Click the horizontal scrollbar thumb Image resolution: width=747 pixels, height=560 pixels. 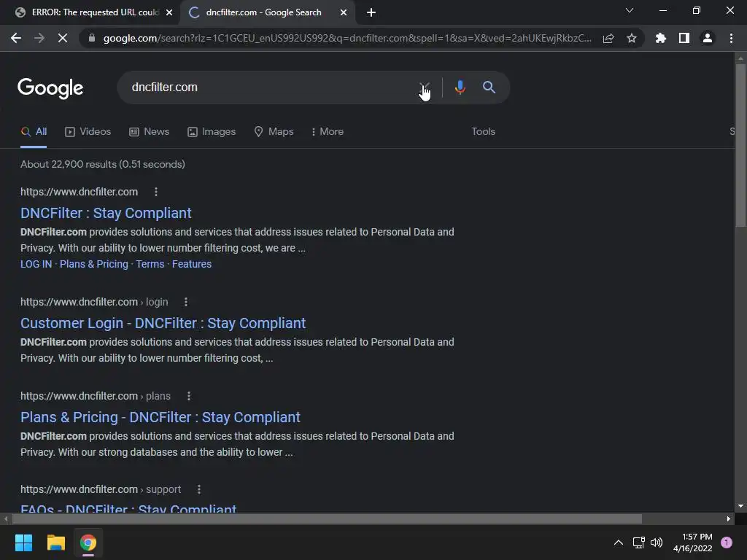pos(327,519)
